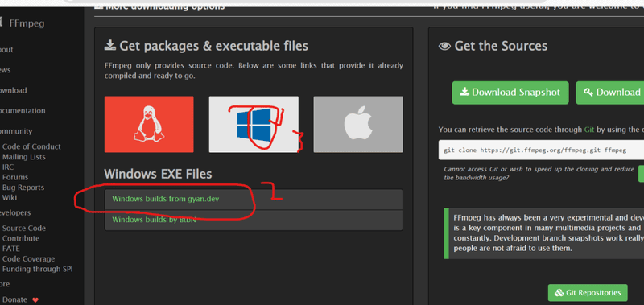Screen dimensions: 644x305
Task: Click the Get the Sources heading
Action: [x=493, y=46]
